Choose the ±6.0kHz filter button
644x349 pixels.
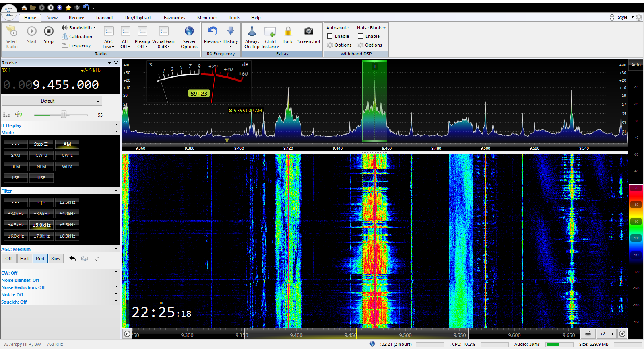[x=16, y=236]
